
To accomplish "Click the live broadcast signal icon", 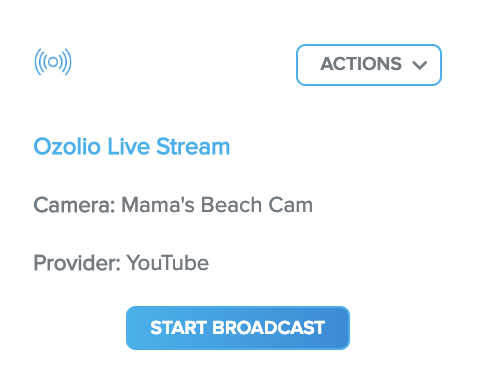I will 53,62.
